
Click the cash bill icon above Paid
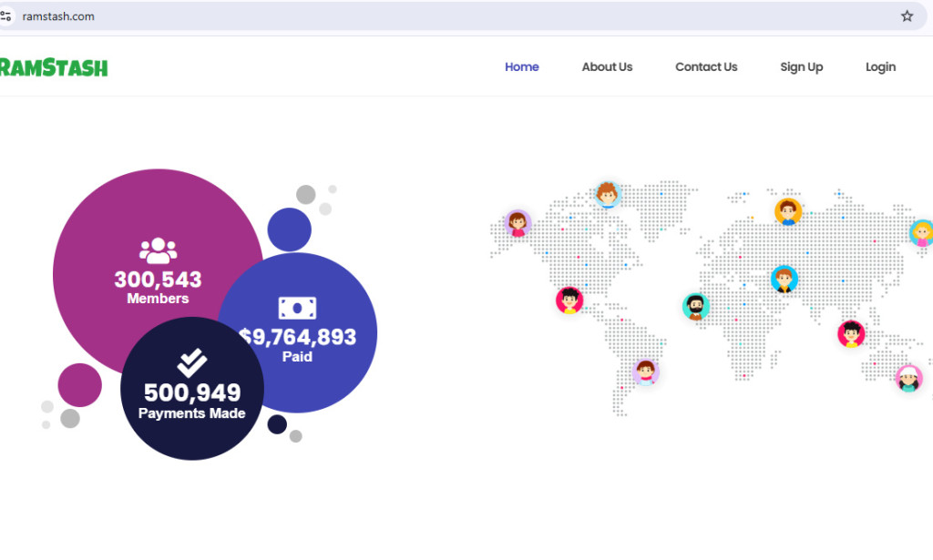coord(297,308)
